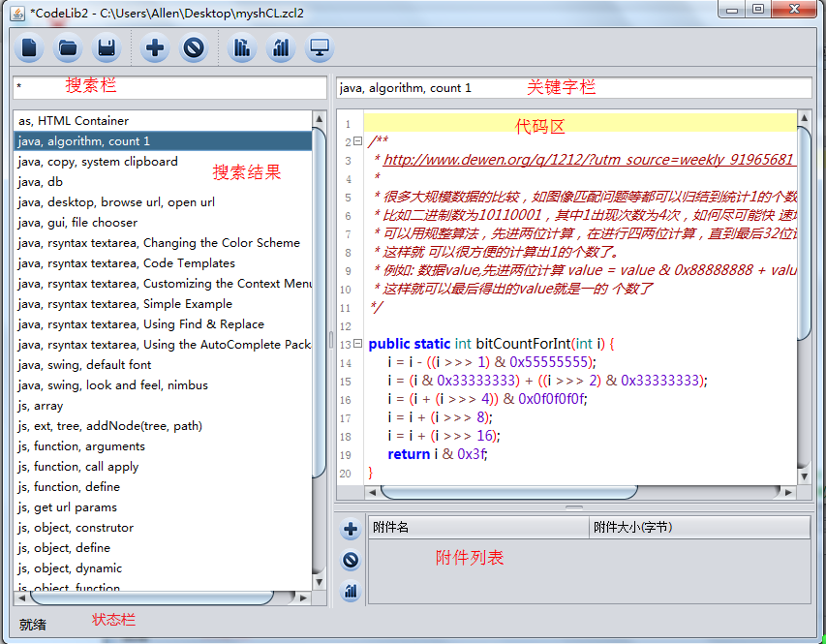The image size is (826, 644).
Task: Select 'rsyntax textarea, Using Find & Replace'
Action: click(x=163, y=324)
